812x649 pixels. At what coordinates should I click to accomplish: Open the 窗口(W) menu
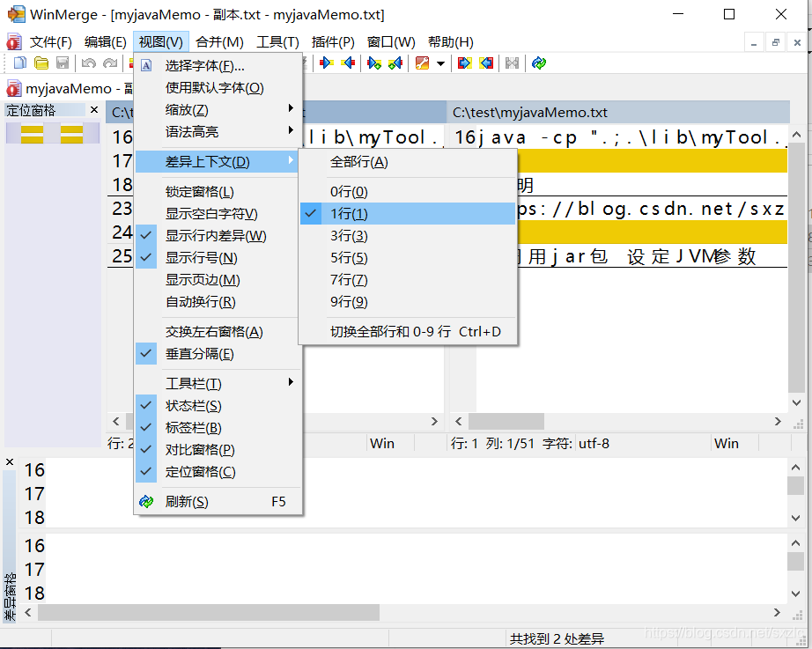391,42
